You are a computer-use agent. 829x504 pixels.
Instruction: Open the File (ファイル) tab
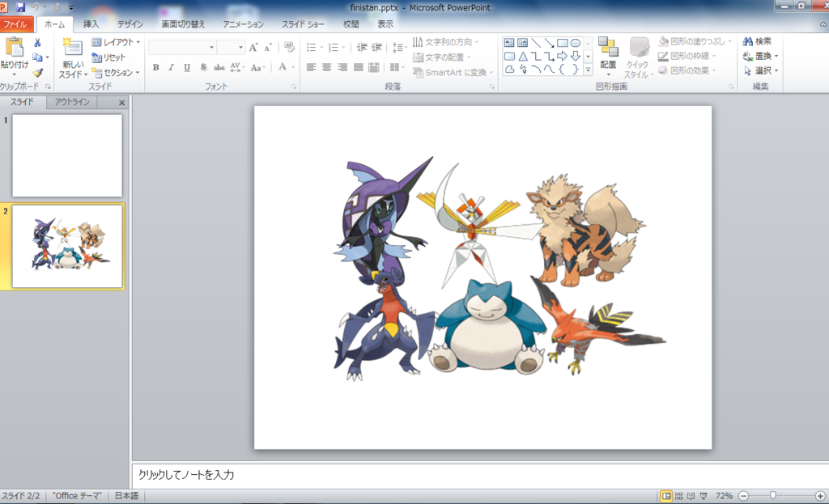click(x=16, y=24)
